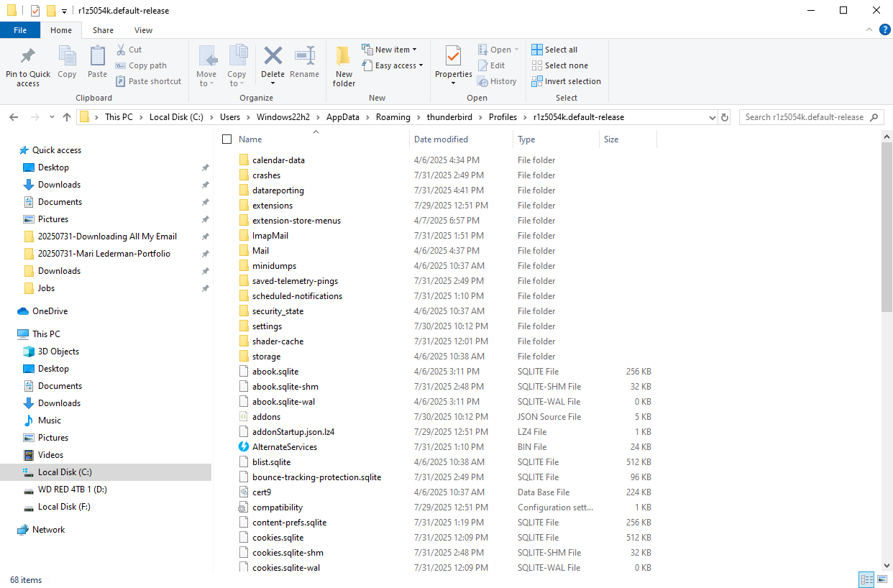Viewport: 893px width, 588px height.
Task: Click the Copy to icon
Action: (237, 56)
